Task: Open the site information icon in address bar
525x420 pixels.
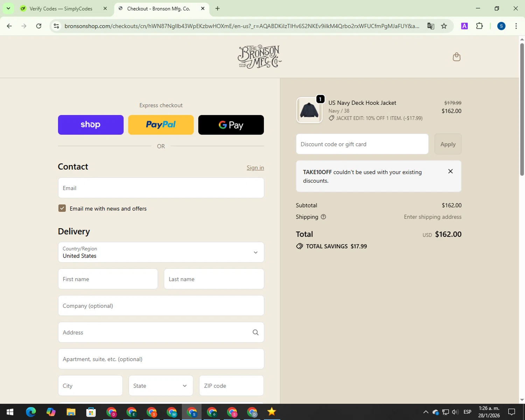Action: (x=56, y=26)
